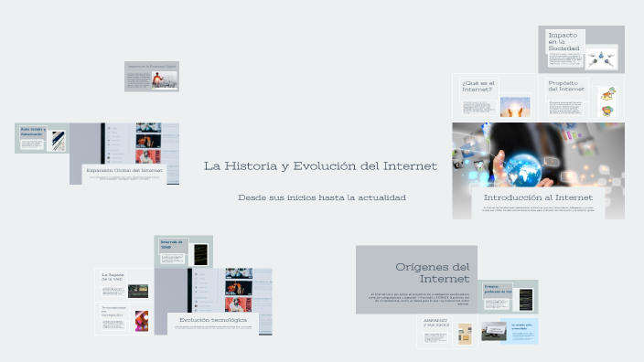Viewport: 644px width, 362px height.
Task: Select the 'Orígenes del Internet' heading
Action: click(x=432, y=272)
